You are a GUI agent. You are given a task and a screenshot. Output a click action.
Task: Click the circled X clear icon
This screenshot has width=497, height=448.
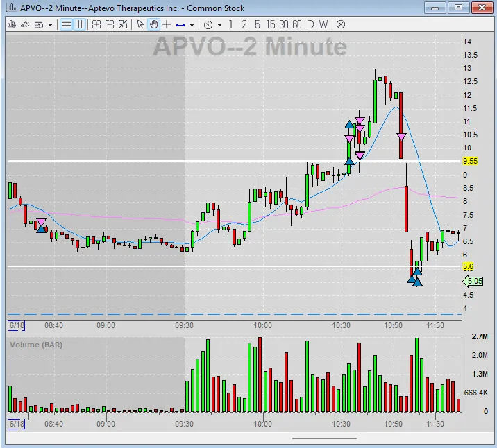coord(341,24)
